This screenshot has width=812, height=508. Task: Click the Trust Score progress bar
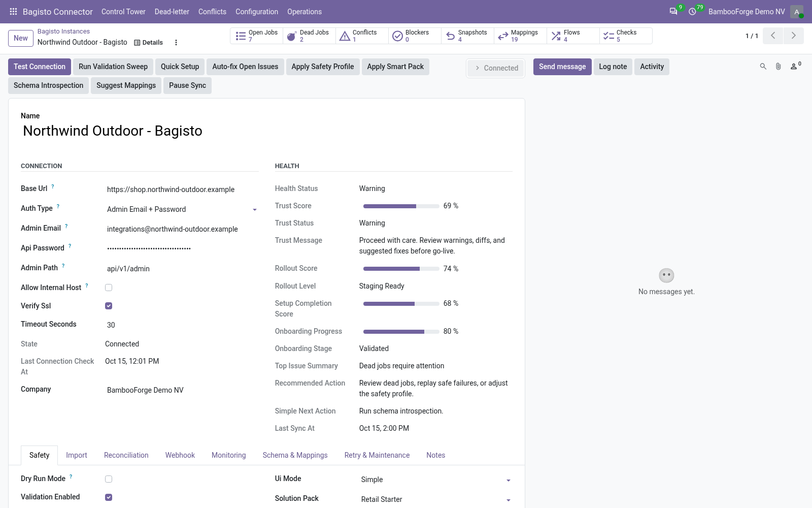(x=401, y=206)
